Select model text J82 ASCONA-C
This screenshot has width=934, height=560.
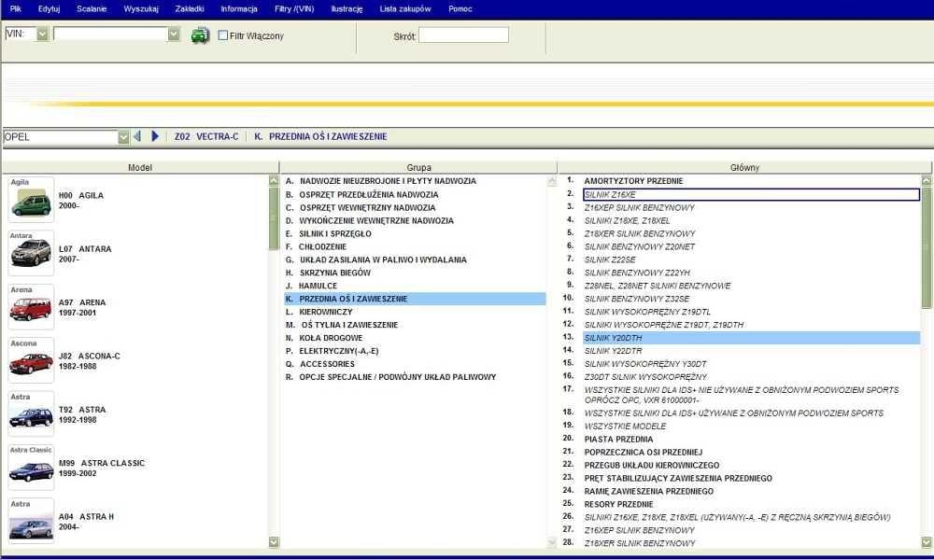(x=90, y=356)
